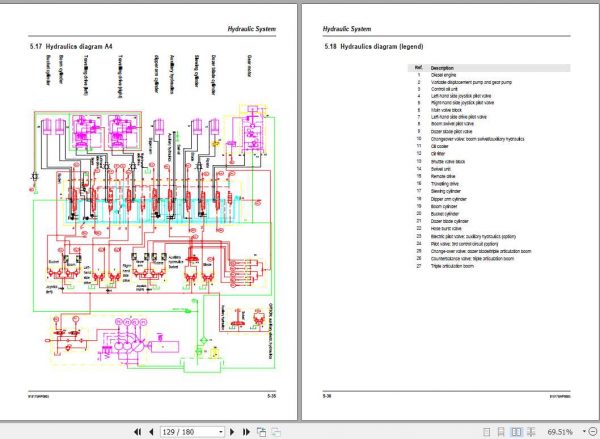The width and height of the screenshot is (600, 439).
Task: Go to the next page
Action: 232,432
